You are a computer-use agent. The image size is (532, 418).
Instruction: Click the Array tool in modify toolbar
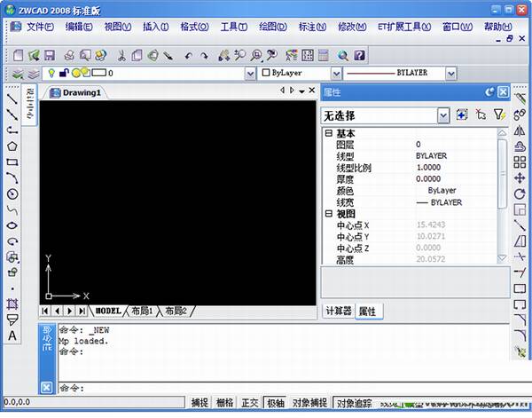coord(520,162)
